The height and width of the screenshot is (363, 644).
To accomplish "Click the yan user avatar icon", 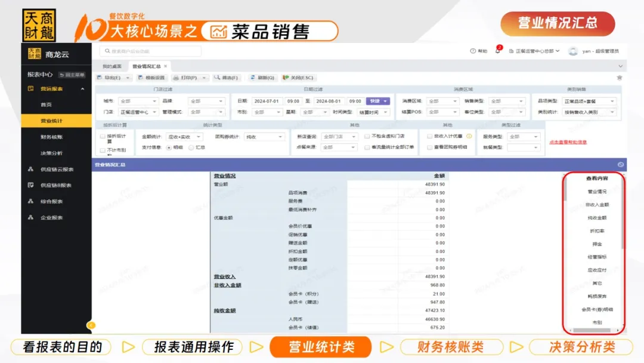I will click(x=573, y=51).
